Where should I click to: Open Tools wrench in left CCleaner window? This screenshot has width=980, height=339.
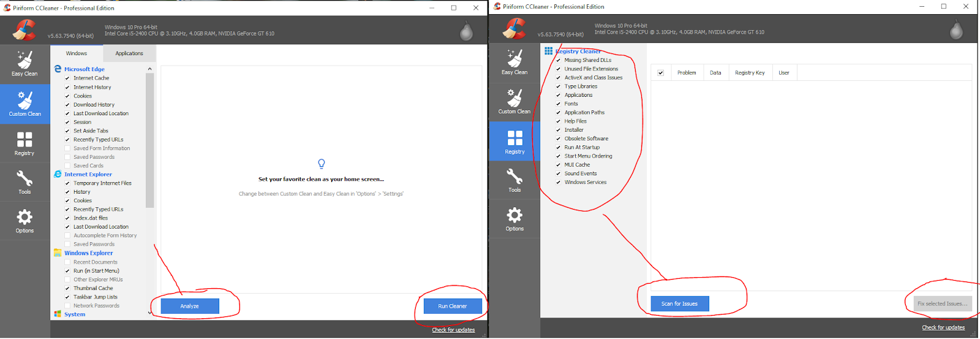pos(24,182)
